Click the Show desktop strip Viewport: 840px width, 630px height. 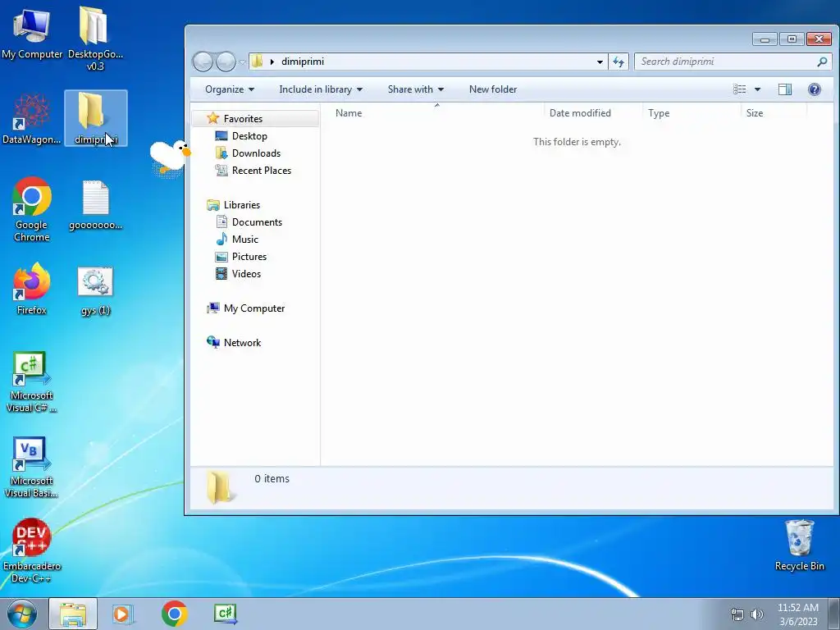coord(834,614)
